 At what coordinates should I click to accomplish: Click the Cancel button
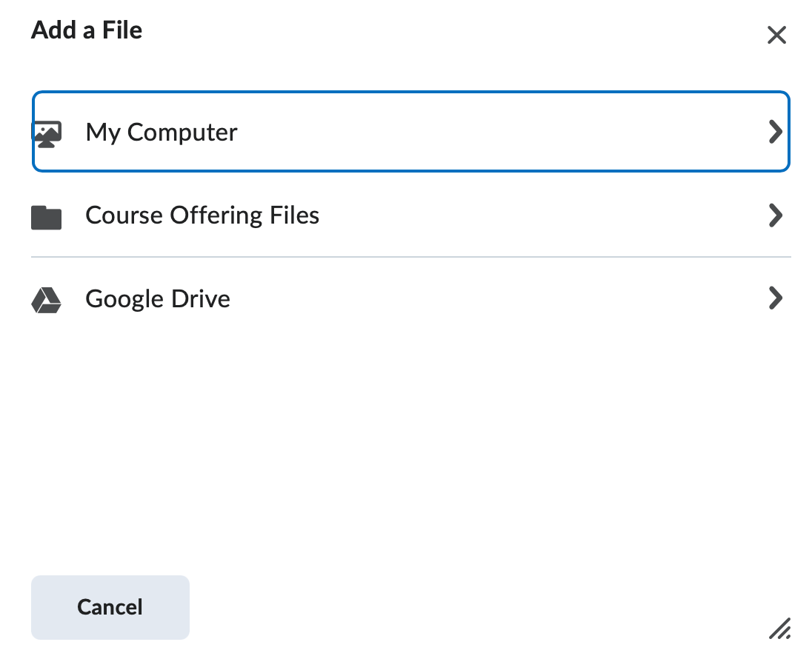pyautogui.click(x=110, y=607)
